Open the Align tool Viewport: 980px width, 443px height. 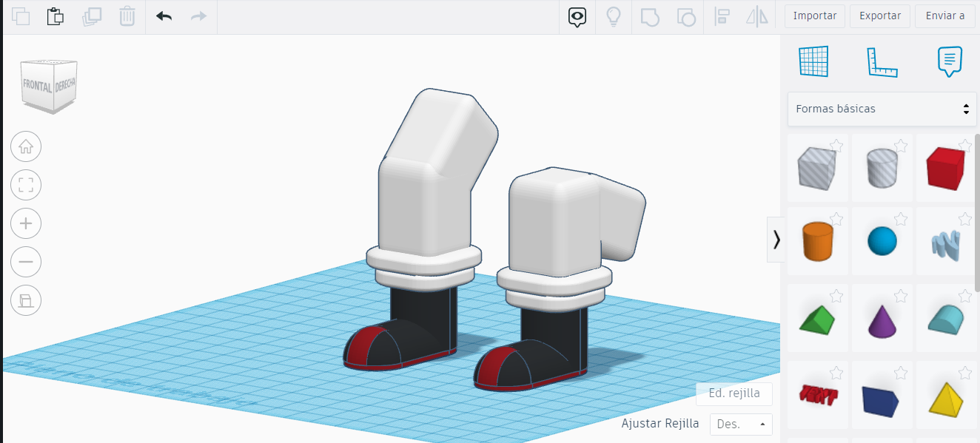pyautogui.click(x=722, y=16)
